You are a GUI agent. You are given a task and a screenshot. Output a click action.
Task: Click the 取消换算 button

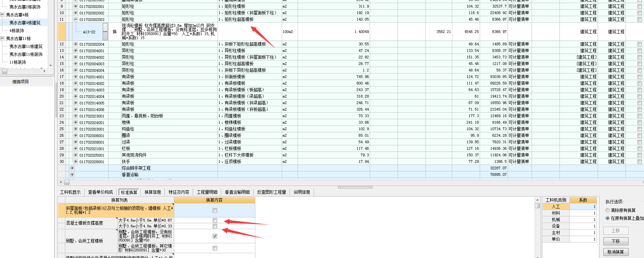[x=616, y=252]
